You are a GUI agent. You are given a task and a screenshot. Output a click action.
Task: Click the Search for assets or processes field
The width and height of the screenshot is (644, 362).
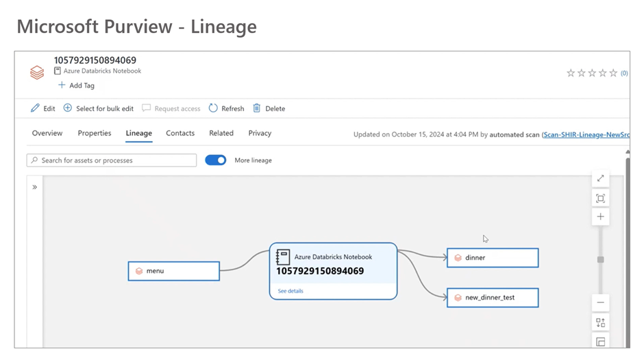[x=112, y=160]
